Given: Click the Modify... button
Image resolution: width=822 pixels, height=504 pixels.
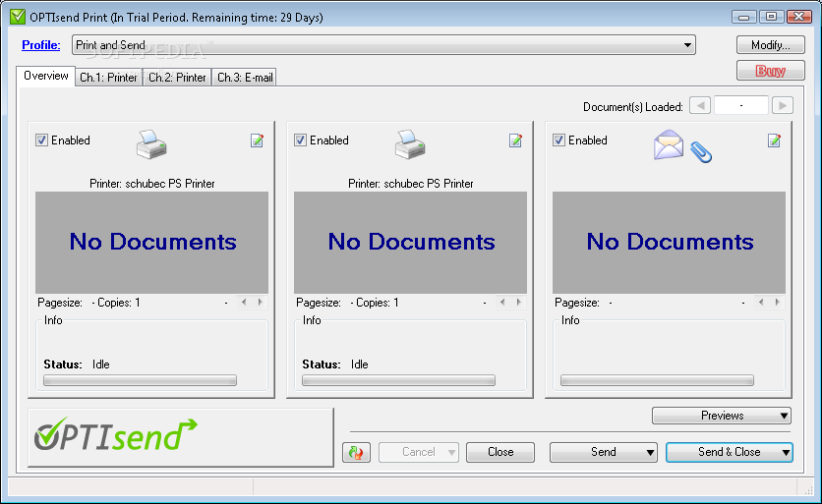Looking at the screenshot, I should coord(771,45).
